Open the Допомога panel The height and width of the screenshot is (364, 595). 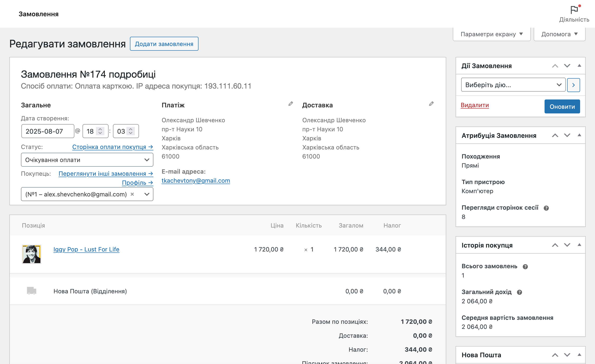pos(559,34)
